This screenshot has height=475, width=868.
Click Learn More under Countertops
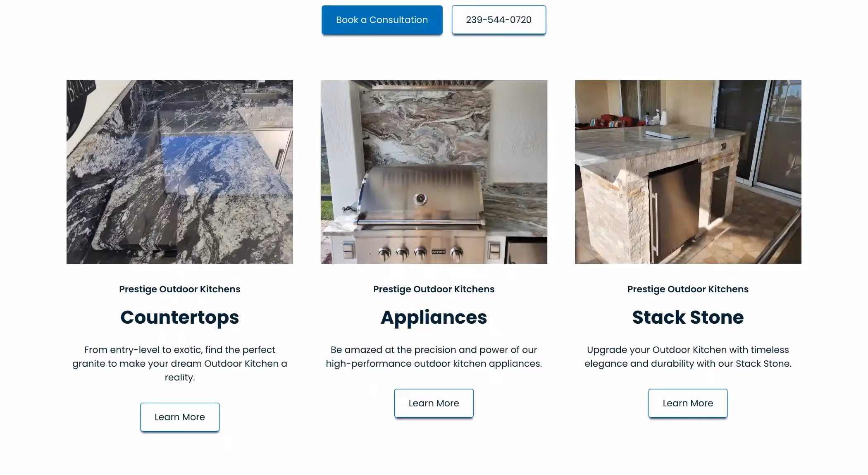point(180,417)
